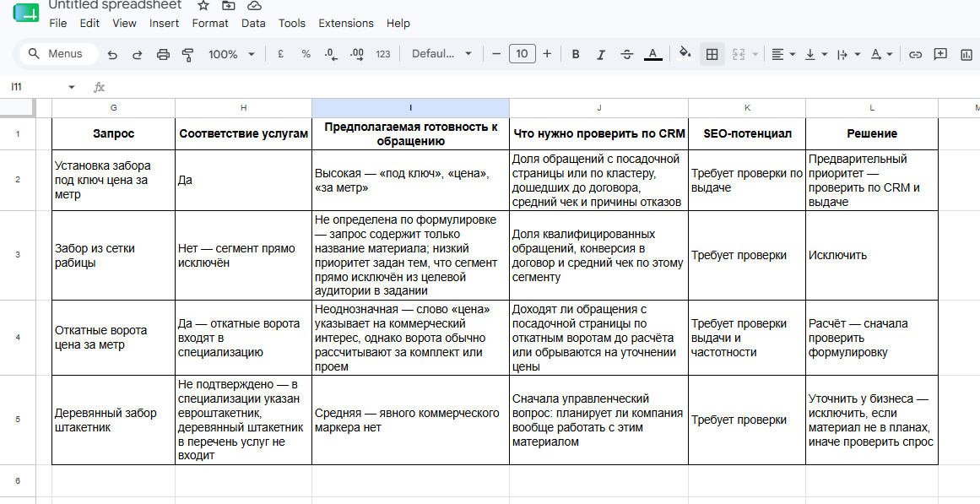
Task: Click the Name box showing I11
Action: pos(42,87)
